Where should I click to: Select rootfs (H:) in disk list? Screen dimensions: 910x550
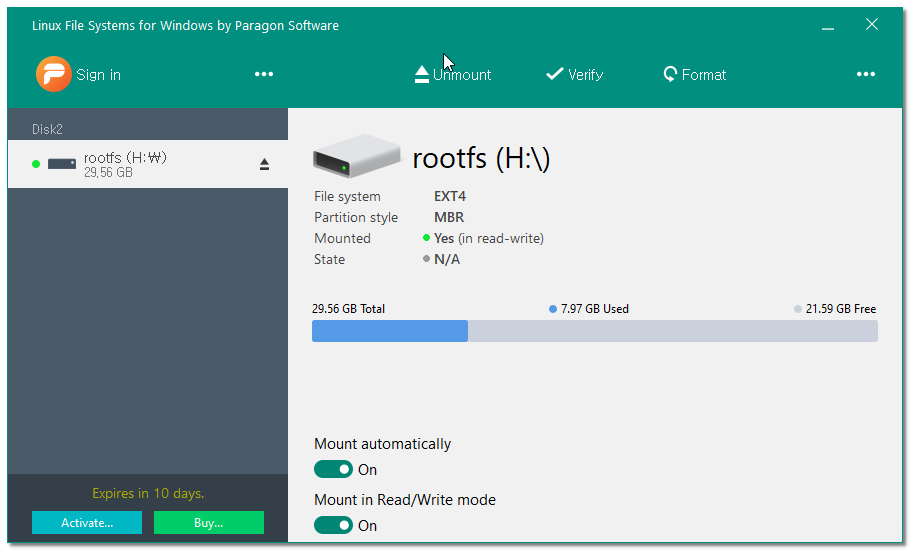tap(148, 164)
